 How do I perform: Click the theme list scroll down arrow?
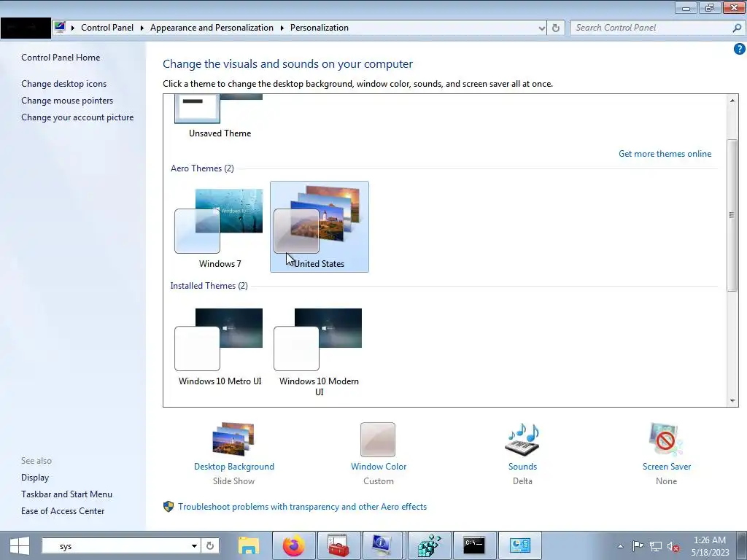click(x=732, y=401)
